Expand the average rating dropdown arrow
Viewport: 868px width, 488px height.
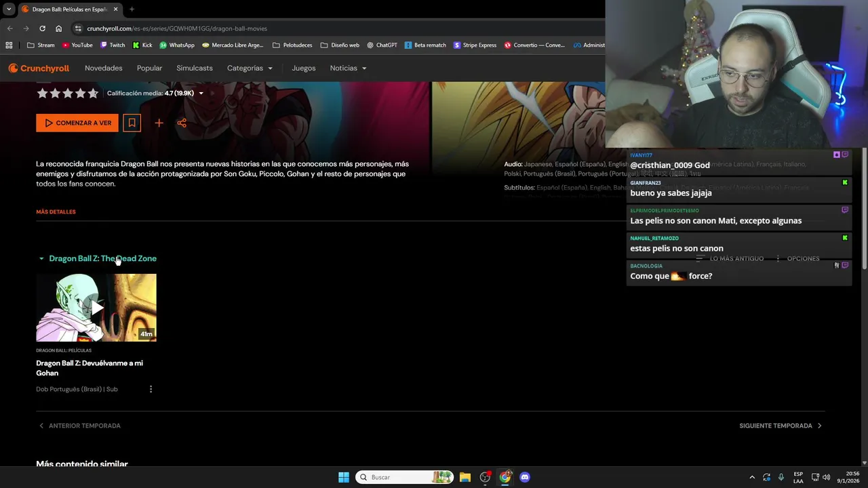[x=201, y=94]
